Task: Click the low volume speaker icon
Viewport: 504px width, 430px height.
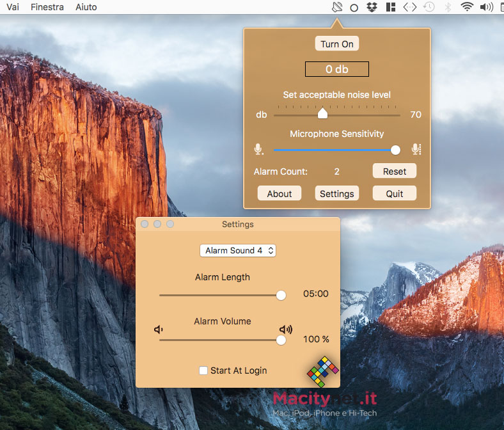Action: click(x=159, y=330)
